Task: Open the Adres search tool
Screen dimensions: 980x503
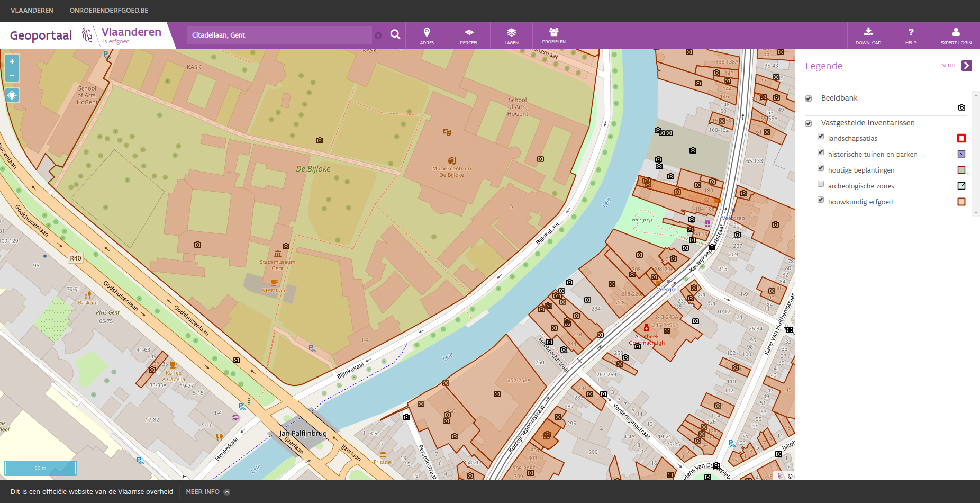Action: [427, 35]
